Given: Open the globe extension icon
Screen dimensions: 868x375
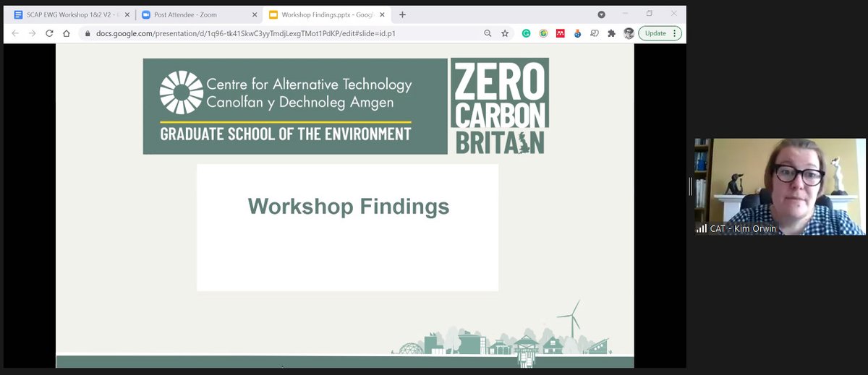Looking at the screenshot, I should 543,33.
